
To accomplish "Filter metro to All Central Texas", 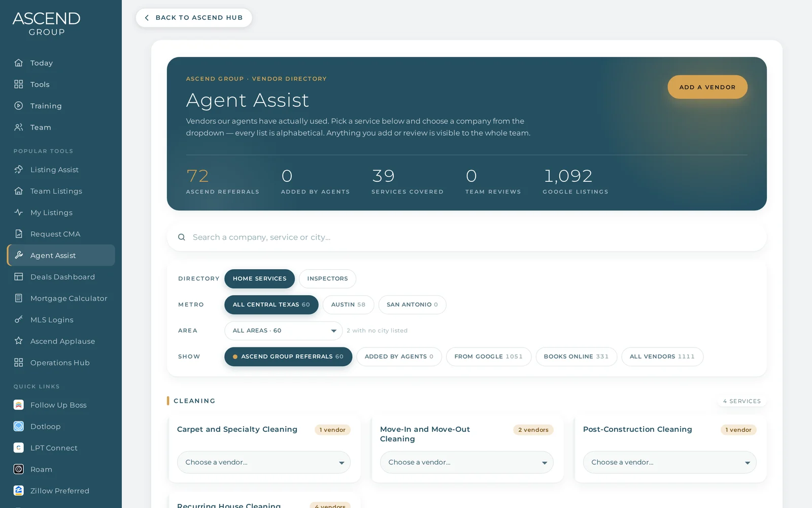I will coord(271,305).
